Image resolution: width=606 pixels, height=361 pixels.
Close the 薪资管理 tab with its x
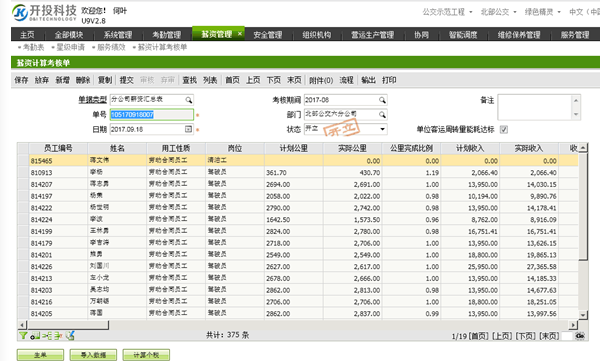click(240, 34)
